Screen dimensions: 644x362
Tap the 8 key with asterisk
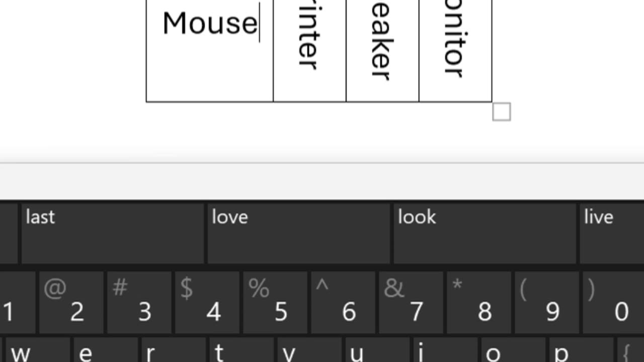pyautogui.click(x=478, y=303)
